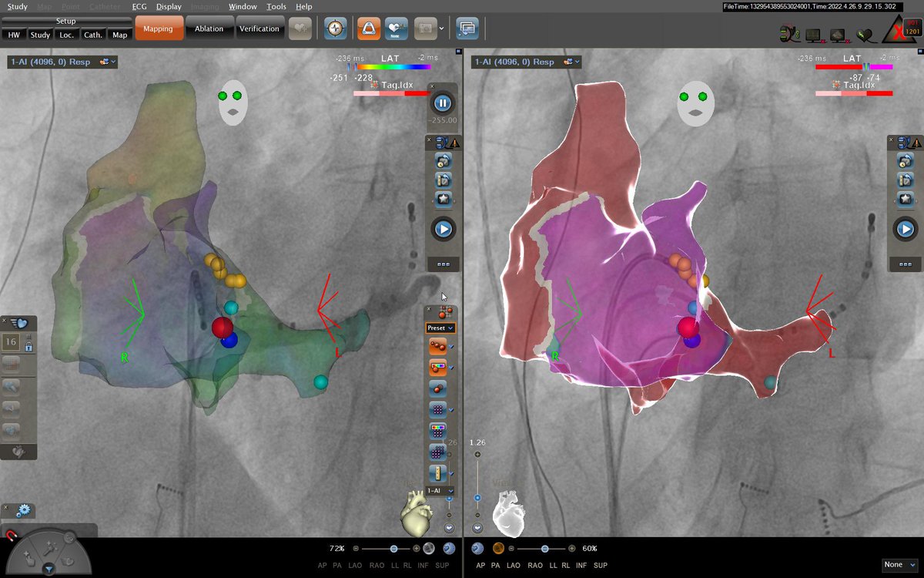Viewport: 924px width, 578px height.
Task: Click the HW setup button
Action: (x=14, y=35)
